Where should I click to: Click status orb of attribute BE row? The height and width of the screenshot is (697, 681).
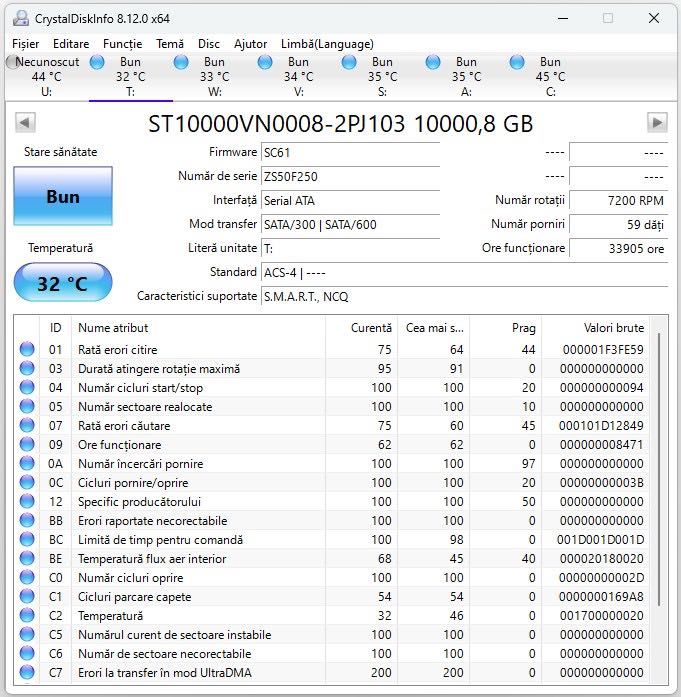click(27, 558)
